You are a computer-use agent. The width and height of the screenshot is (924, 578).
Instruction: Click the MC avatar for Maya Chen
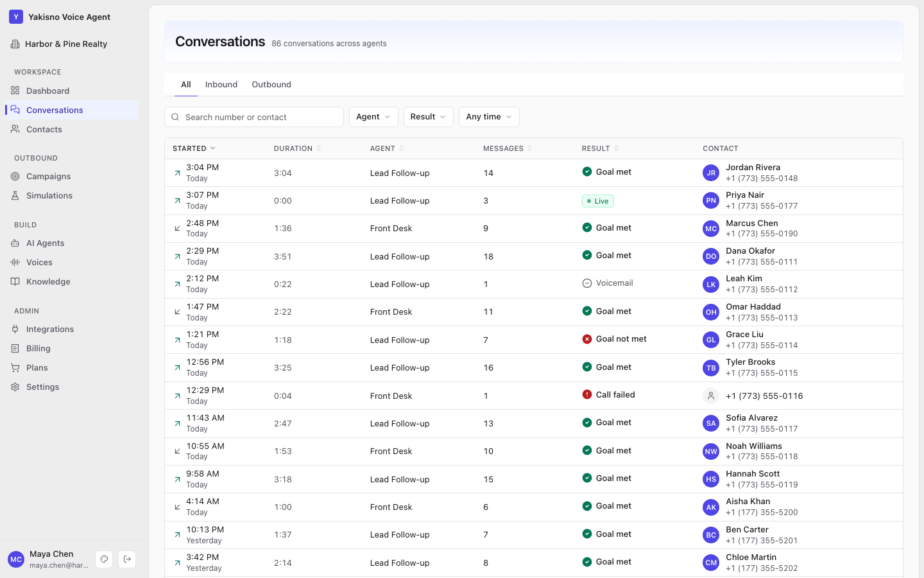(x=16, y=559)
